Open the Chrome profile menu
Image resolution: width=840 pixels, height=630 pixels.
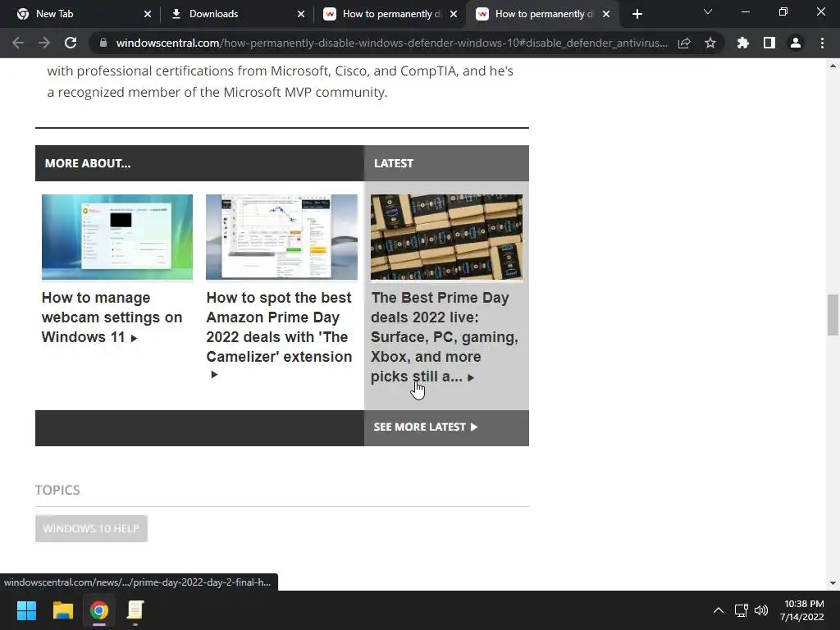(x=796, y=43)
